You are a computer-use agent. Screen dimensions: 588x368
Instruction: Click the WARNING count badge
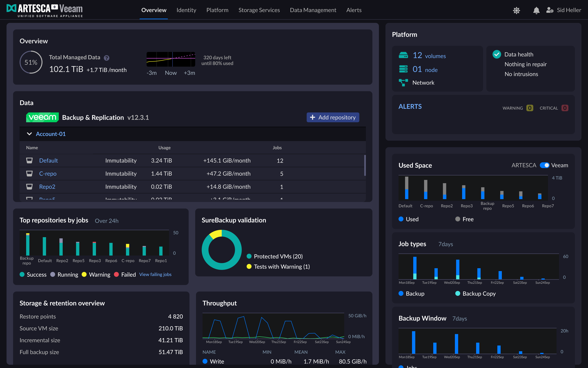(530, 108)
